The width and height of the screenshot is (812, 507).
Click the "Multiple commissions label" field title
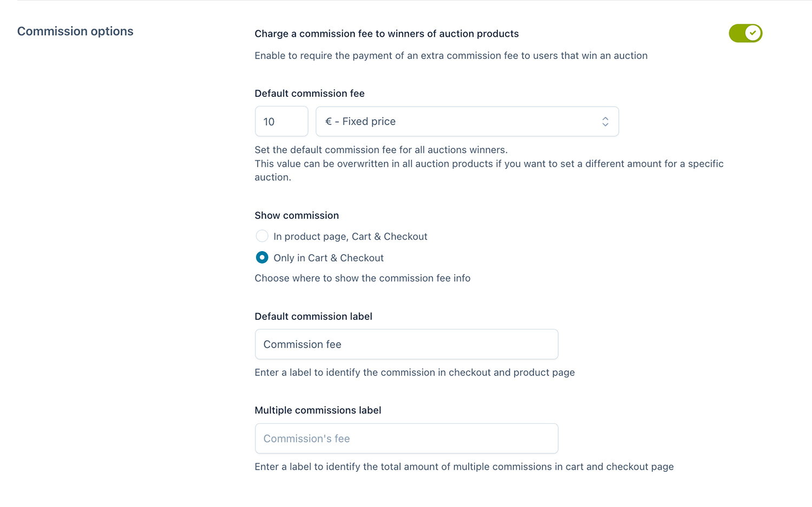[318, 410]
